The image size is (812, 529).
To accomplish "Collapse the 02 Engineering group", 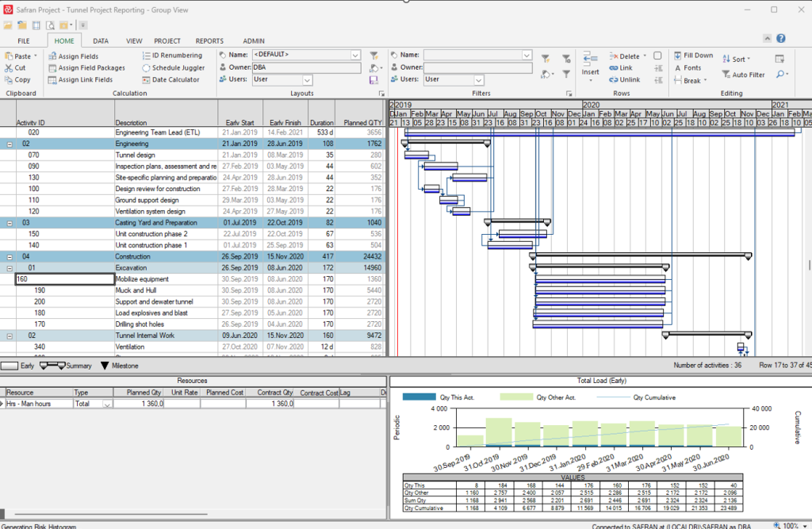I will pyautogui.click(x=10, y=144).
